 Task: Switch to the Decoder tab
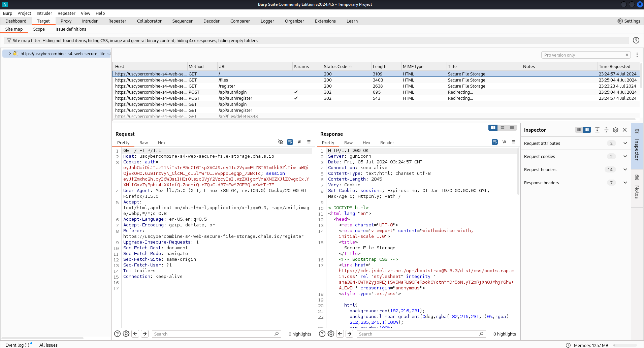[212, 21]
